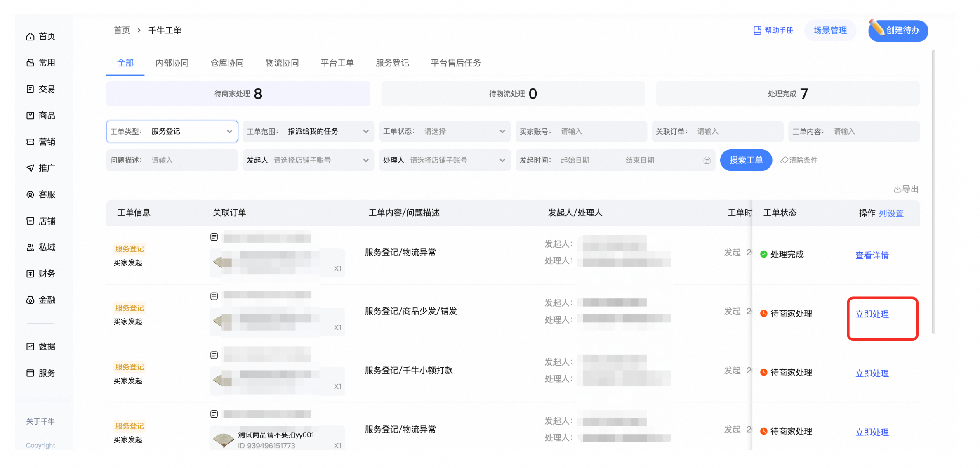This screenshot has width=980, height=468.
Task: Click the order document icon in 商品少发/错发 row
Action: [x=214, y=296]
